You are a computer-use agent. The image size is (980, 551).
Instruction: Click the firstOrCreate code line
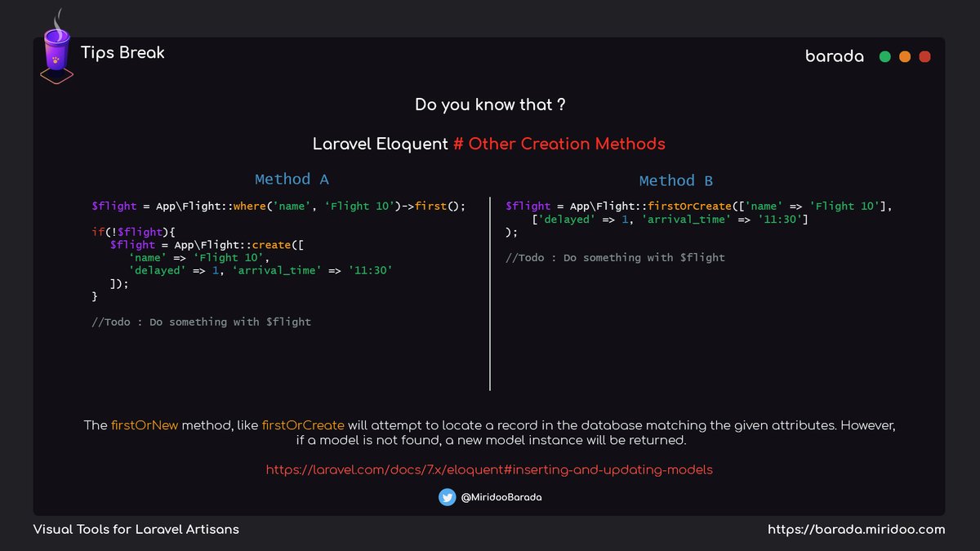[699, 206]
